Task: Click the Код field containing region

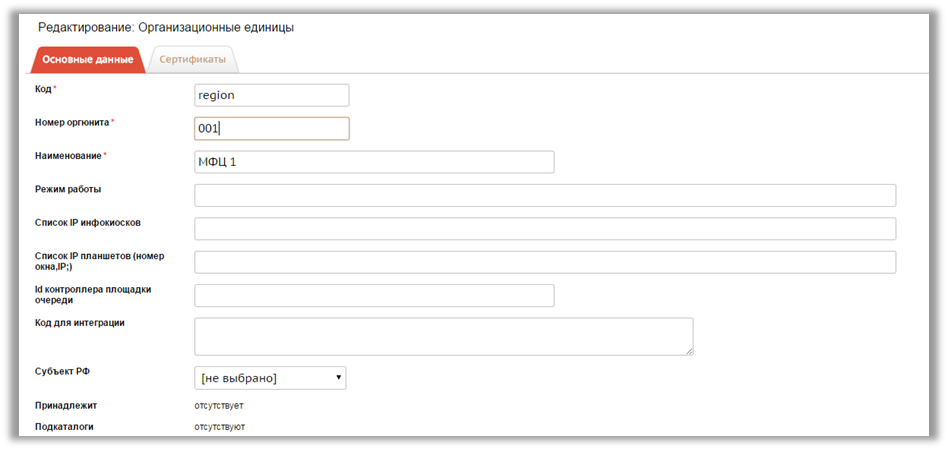Action: point(271,96)
